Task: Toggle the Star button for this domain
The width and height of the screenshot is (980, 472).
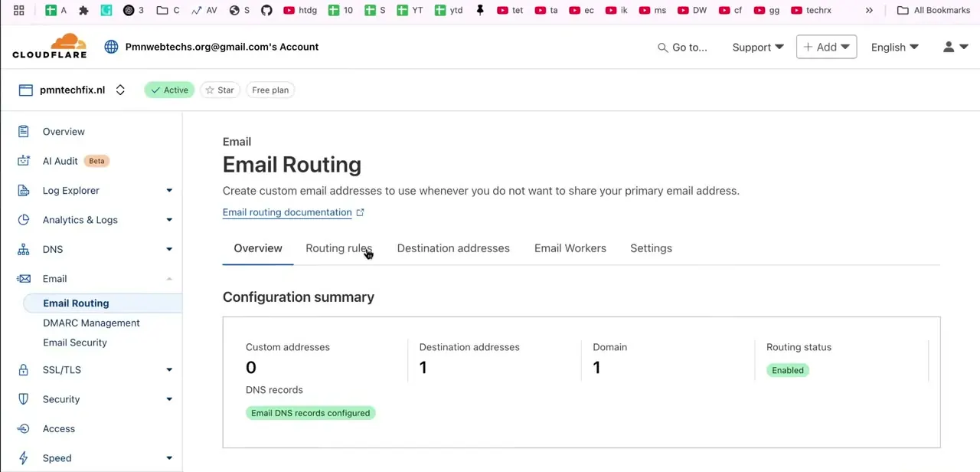Action: coord(220,90)
